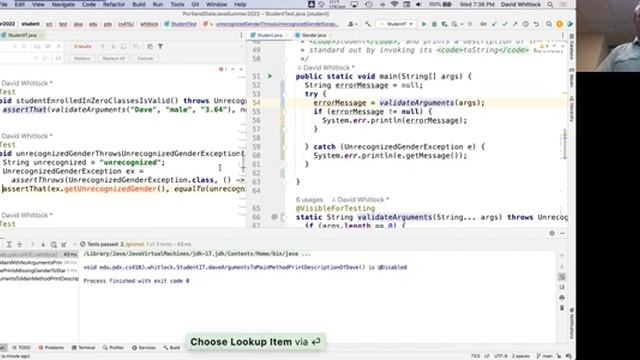
Task: Open the run panel settings gear
Action: [552, 233]
